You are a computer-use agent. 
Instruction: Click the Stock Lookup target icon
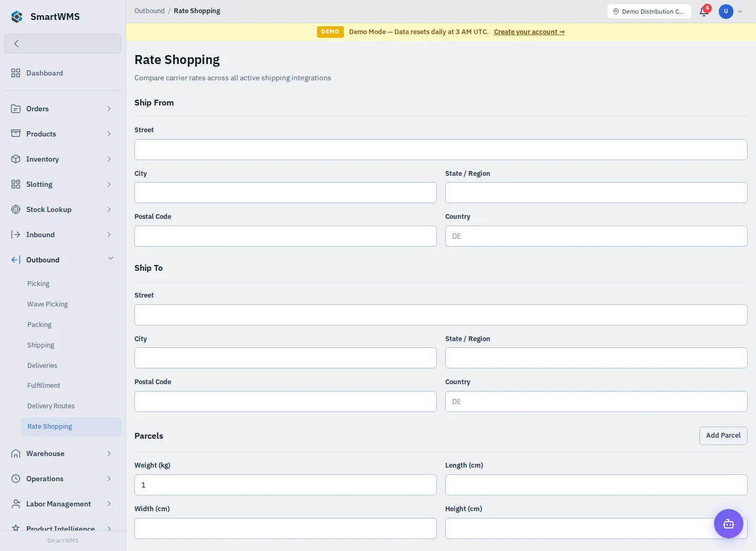coord(16,209)
